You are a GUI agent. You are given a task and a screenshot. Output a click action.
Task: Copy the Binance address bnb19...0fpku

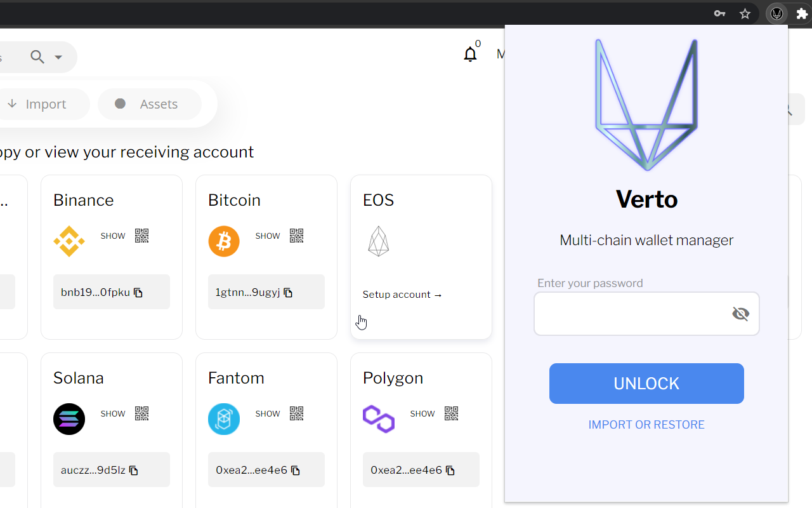point(138,293)
